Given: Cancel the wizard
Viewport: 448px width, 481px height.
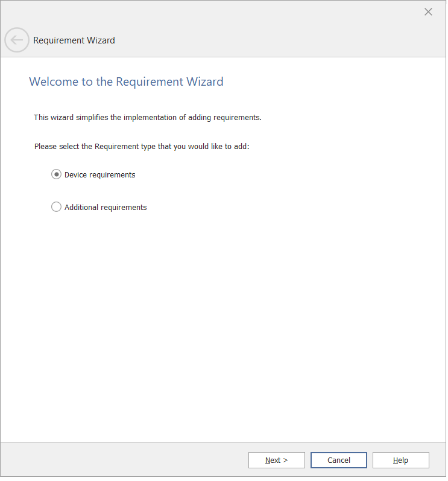Looking at the screenshot, I should coord(338,460).
